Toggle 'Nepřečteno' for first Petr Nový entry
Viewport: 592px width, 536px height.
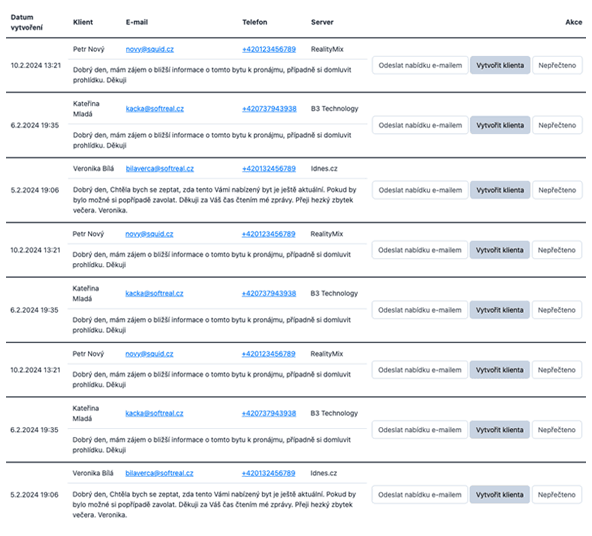(557, 65)
